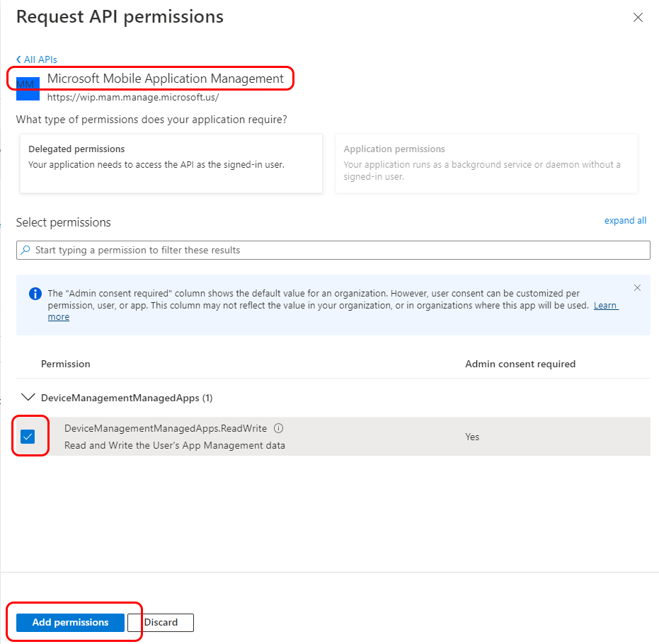This screenshot has width=659, height=644.
Task: Click the Add permissions button
Action: click(x=69, y=623)
